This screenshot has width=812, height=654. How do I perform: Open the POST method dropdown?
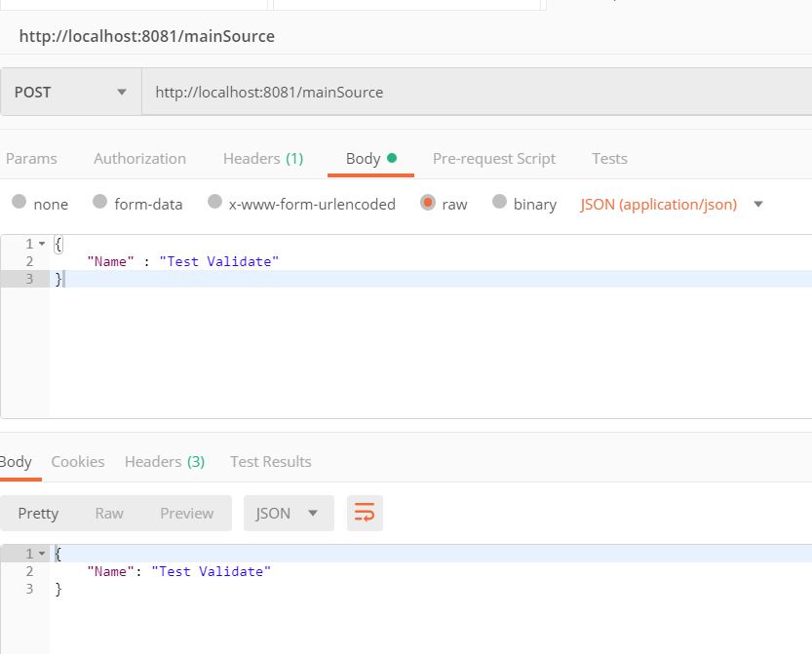click(70, 93)
